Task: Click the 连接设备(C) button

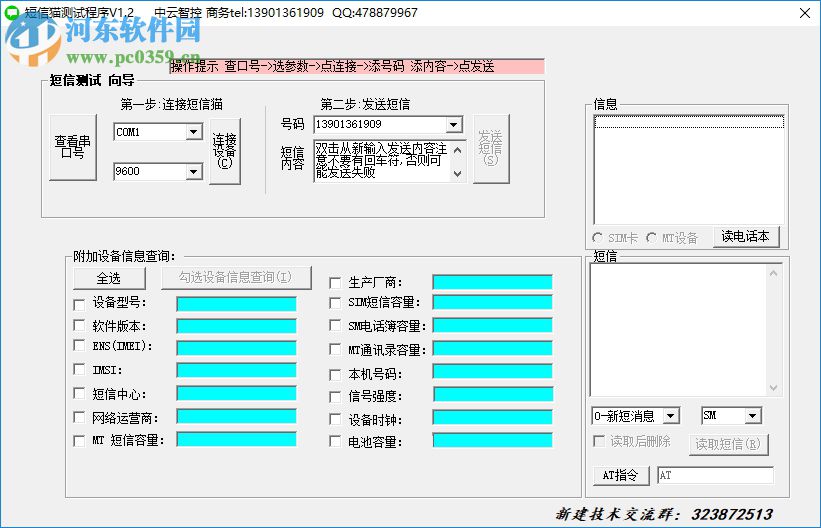Action: pos(225,151)
